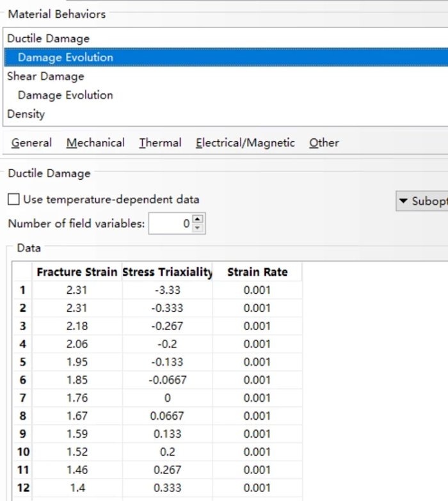
Task: Click Stress Triaxiality cell -0.267
Action: tap(167, 326)
